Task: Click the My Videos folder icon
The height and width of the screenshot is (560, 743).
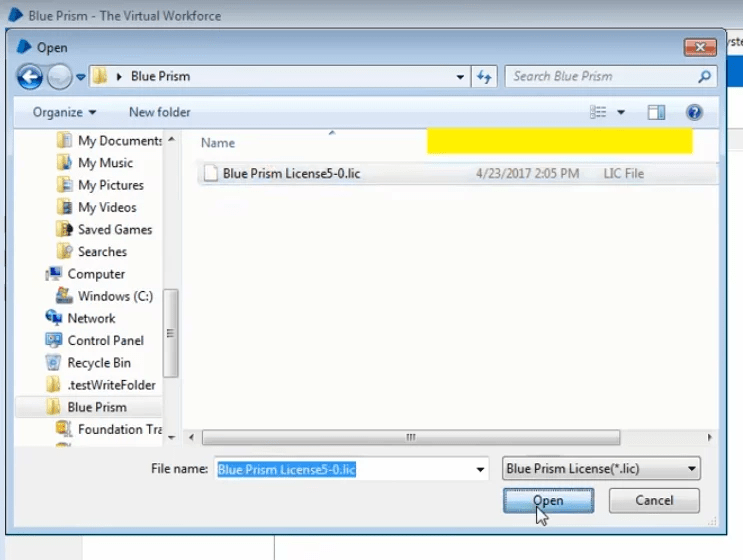Action: point(64,207)
